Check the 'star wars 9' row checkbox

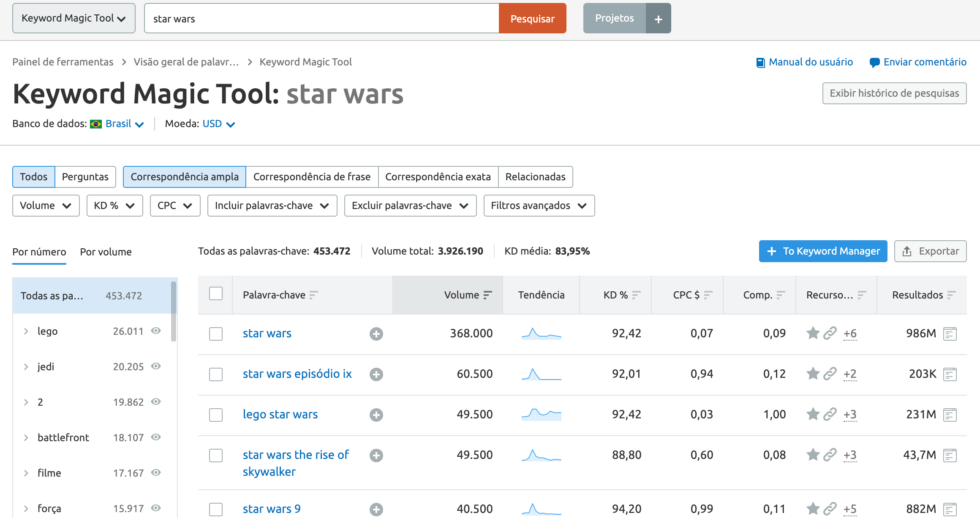(216, 510)
